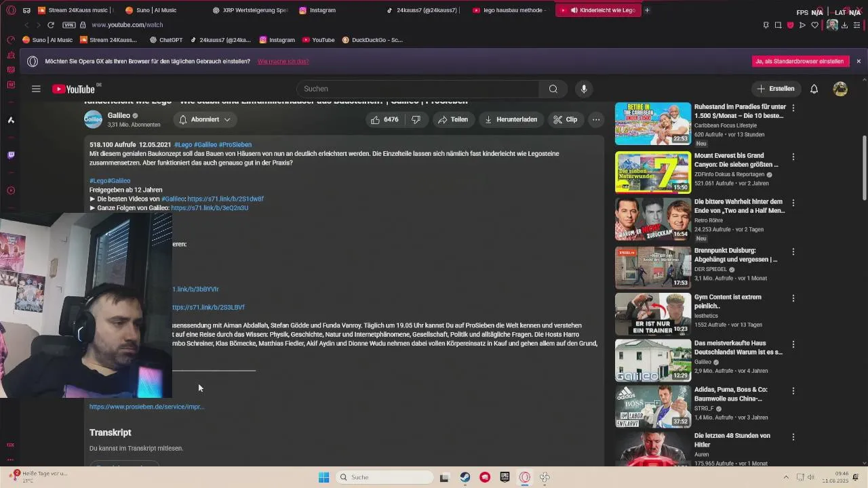Open Brennpunkt Duisburg video thumbnail
This screenshot has width=868, height=488.
click(x=653, y=268)
